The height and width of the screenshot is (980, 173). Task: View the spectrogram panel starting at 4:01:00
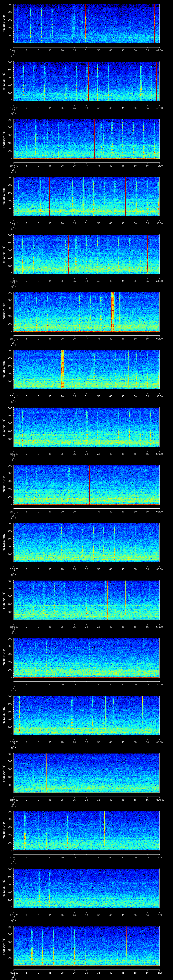pos(87,888)
